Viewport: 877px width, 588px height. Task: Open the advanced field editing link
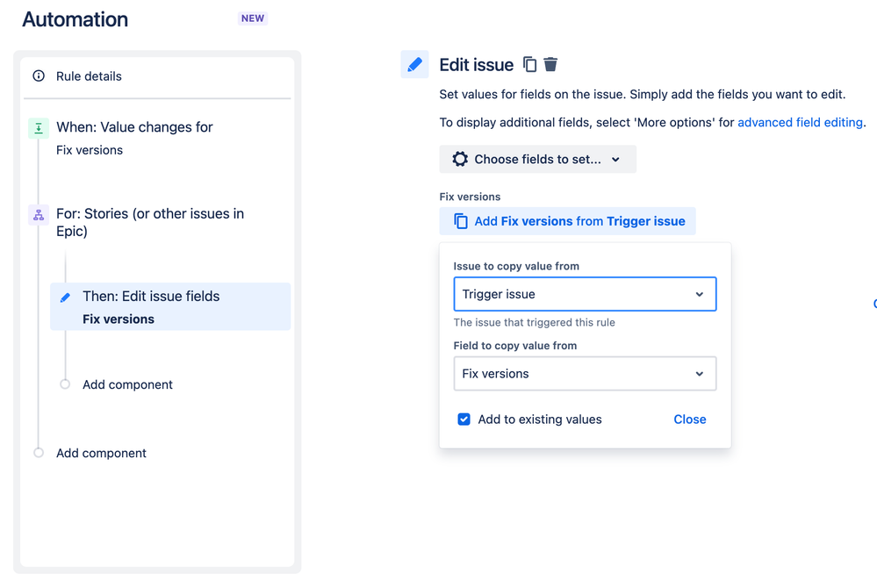coord(800,122)
